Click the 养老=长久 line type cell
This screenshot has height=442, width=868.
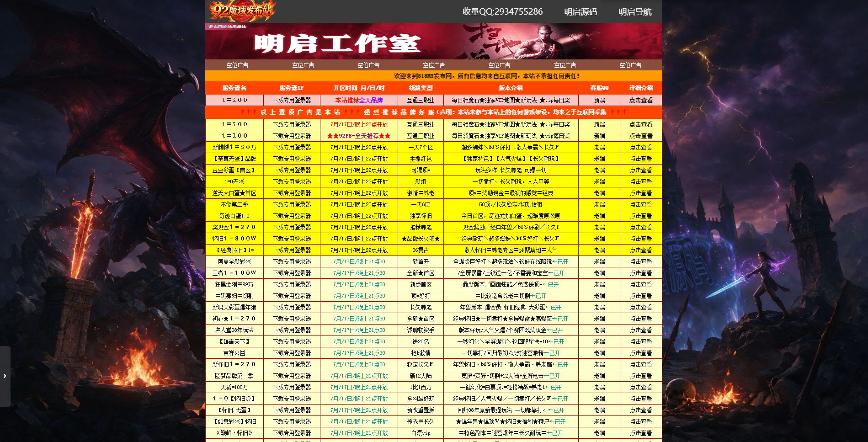(421, 421)
